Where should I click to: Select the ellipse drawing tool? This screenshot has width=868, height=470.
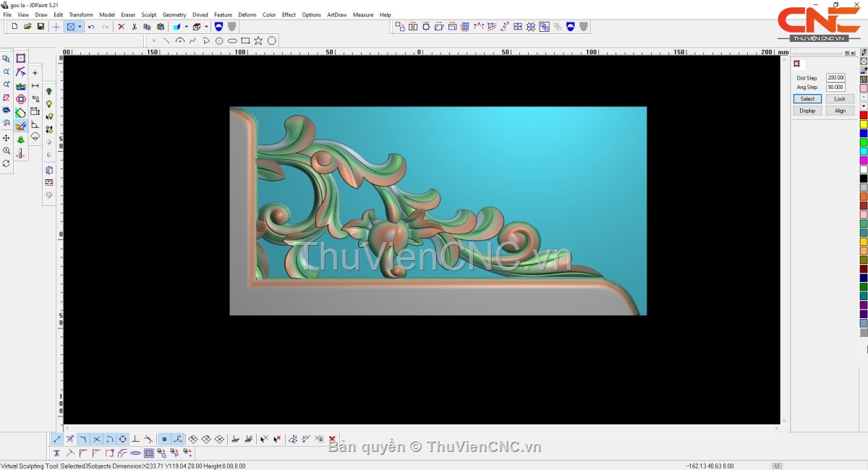pos(232,40)
